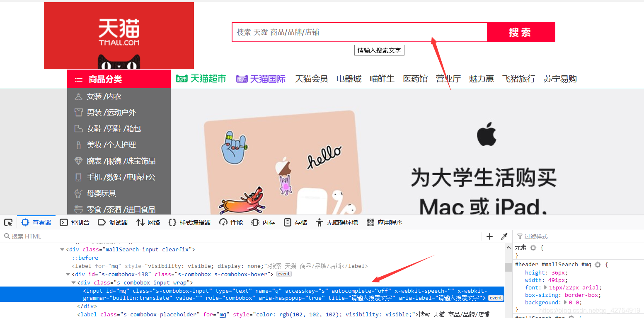Screen dimensions: 644x318
Task: Collapse the s-combobox-input-wrap div node
Action: point(74,282)
